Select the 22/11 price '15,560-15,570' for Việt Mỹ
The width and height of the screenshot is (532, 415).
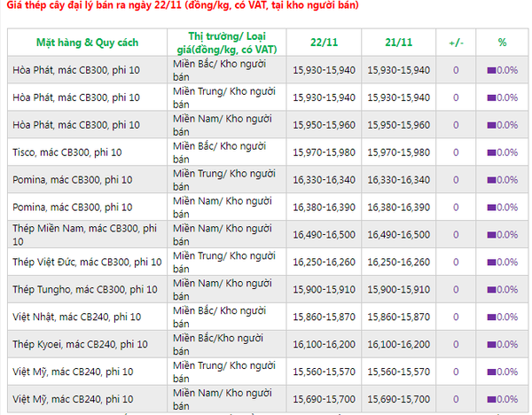324,372
